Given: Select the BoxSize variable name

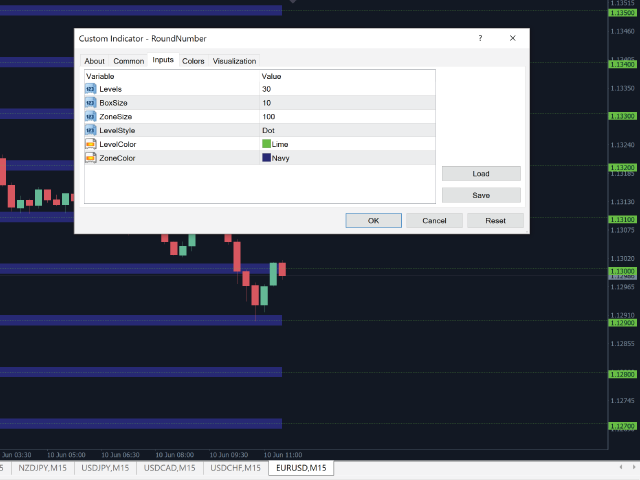Looking at the screenshot, I should pyautogui.click(x=113, y=103).
